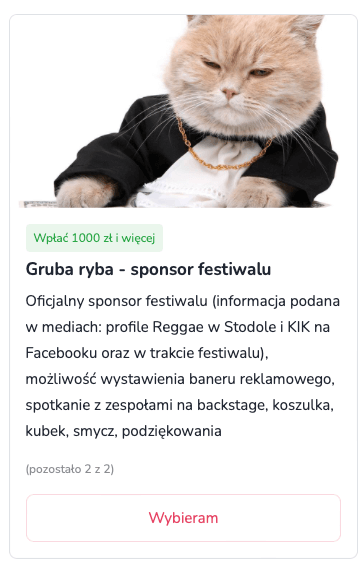Click 'kubek, smycz, podziękowania' line

click(124, 431)
